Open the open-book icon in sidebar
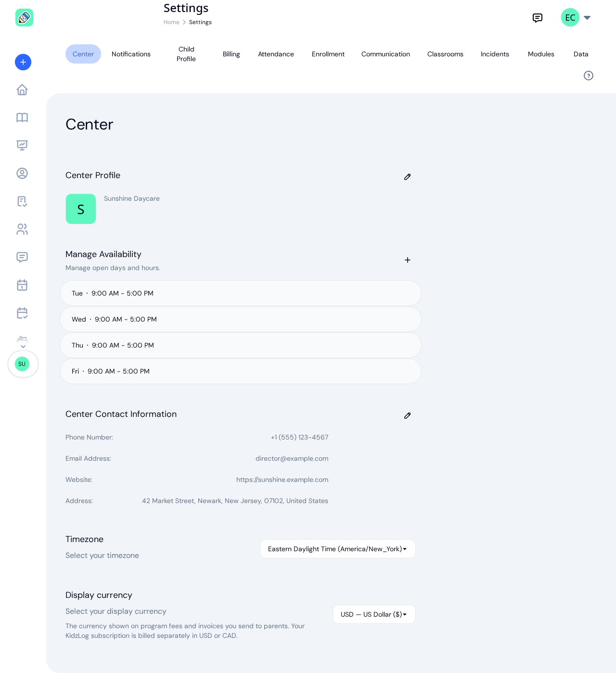 pyautogui.click(x=22, y=117)
